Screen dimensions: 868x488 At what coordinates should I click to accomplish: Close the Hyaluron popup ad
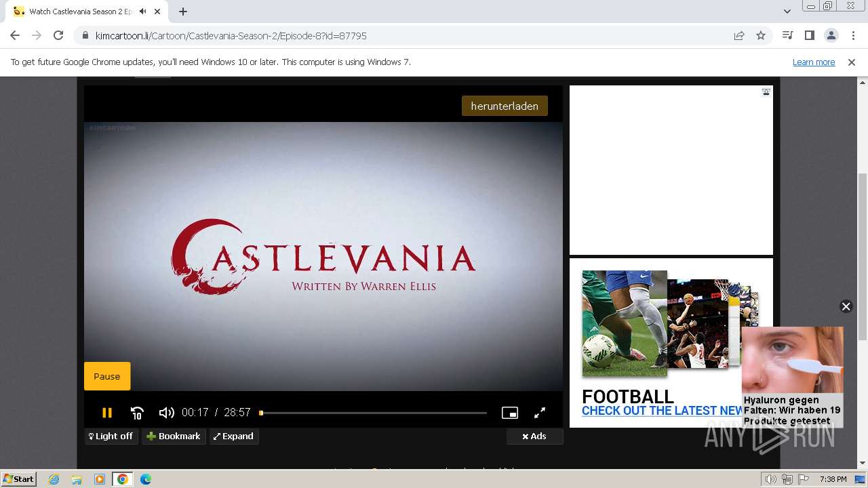[846, 306]
